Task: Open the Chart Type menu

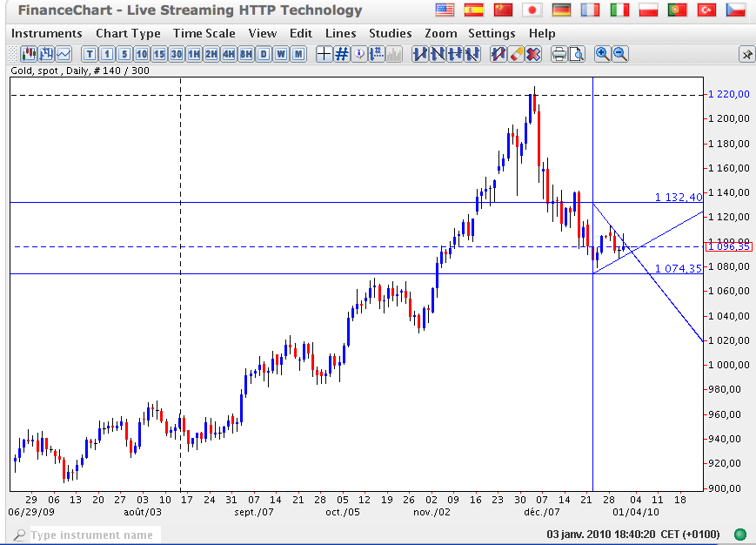Action: pyautogui.click(x=128, y=33)
